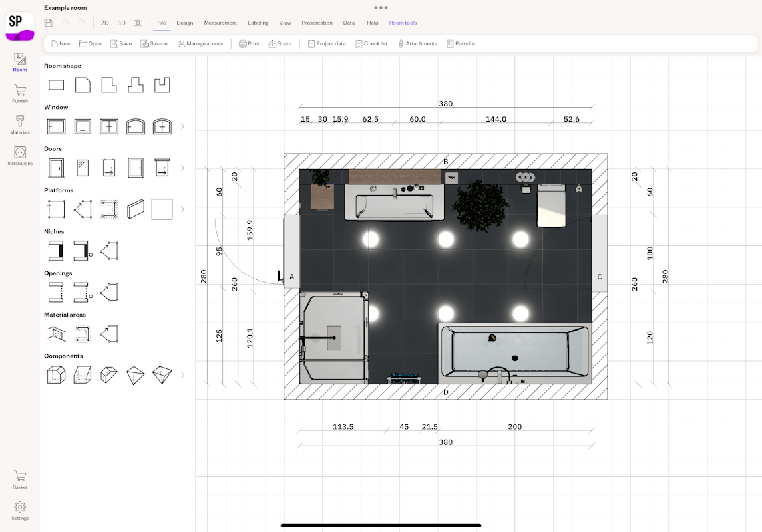This screenshot has width=762, height=532.
Task: Select the arched window icon
Action: [x=136, y=126]
